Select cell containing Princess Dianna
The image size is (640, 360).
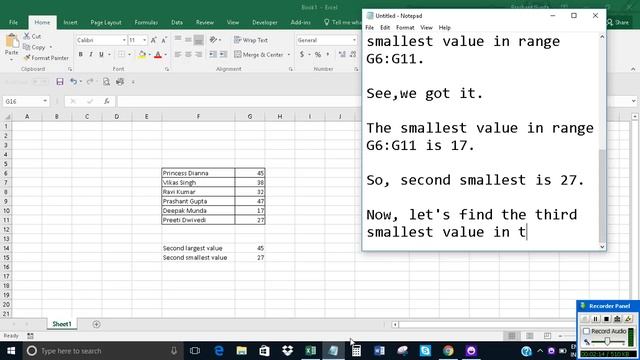click(x=198, y=173)
